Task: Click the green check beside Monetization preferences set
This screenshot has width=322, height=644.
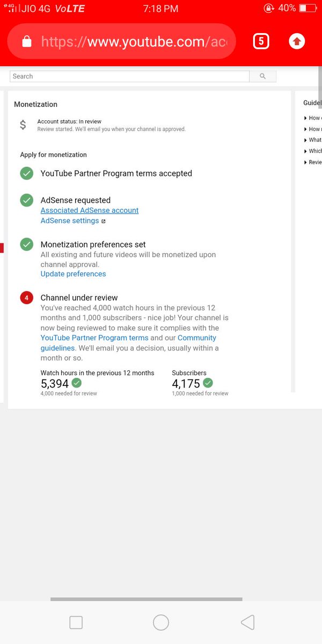Action: (26, 245)
